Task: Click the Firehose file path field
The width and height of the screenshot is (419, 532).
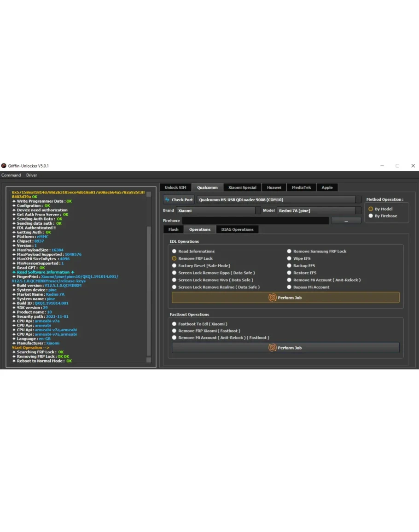Action: coord(256,221)
